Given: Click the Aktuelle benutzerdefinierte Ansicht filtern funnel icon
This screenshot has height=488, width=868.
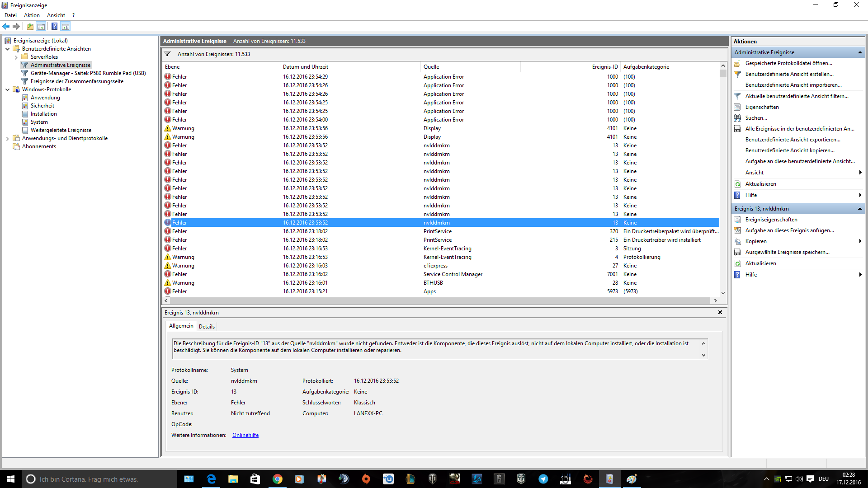Looking at the screenshot, I should click(x=737, y=96).
